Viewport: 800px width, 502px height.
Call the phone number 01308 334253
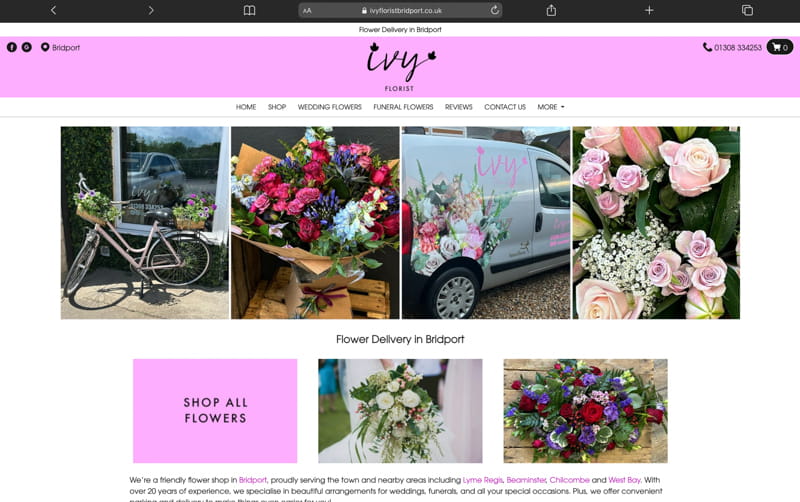coord(738,47)
